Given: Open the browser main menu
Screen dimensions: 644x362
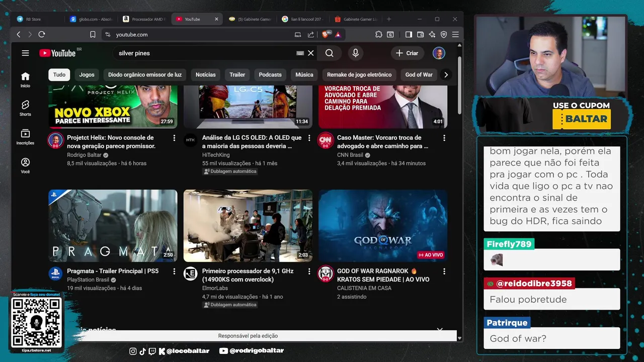Looking at the screenshot, I should [x=455, y=34].
